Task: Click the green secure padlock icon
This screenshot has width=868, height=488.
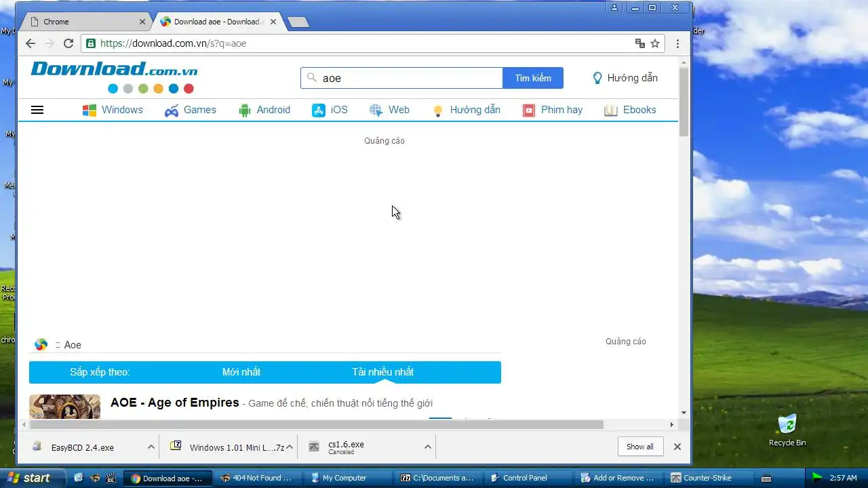Action: pyautogui.click(x=91, y=43)
